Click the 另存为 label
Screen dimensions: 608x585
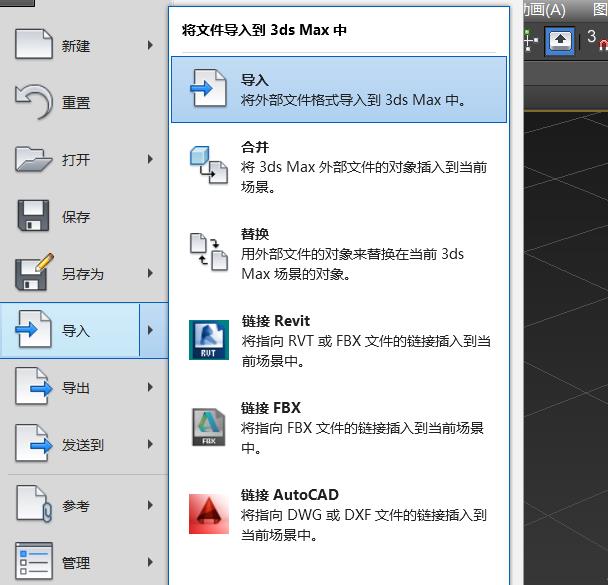click(83, 274)
